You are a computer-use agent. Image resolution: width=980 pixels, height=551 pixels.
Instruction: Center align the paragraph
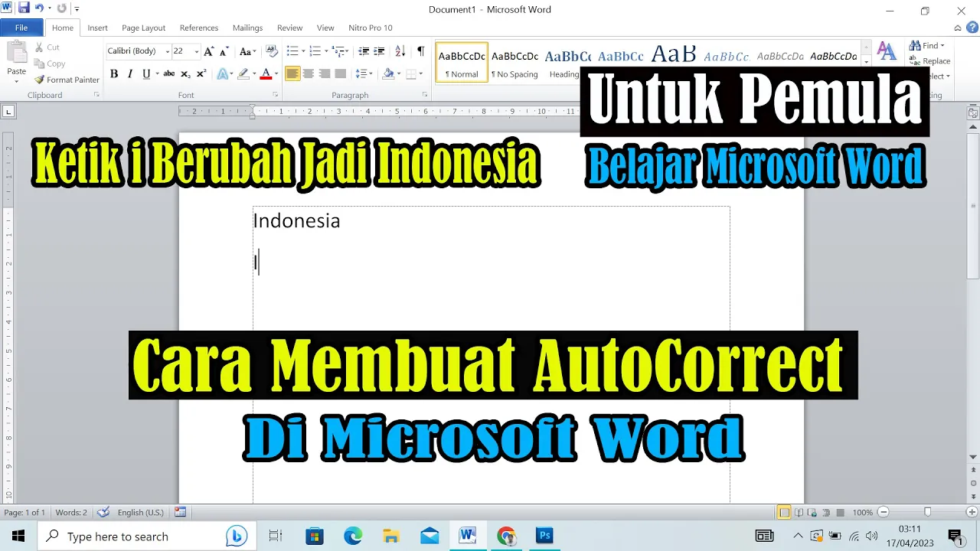[x=309, y=73]
